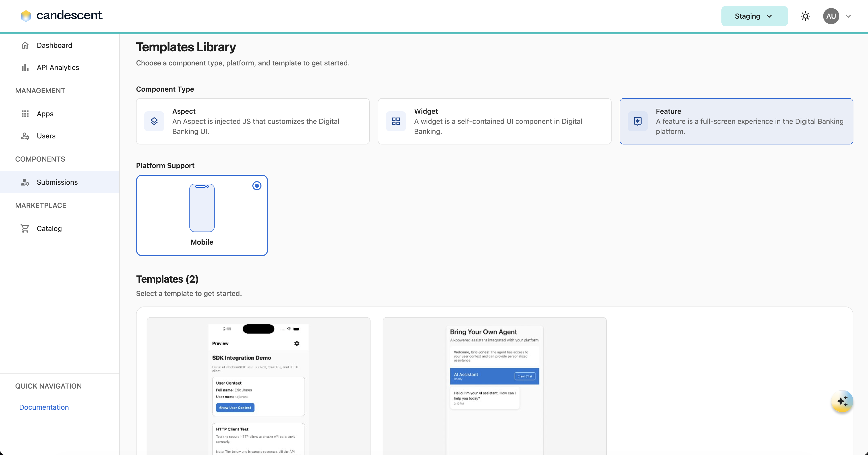
Task: Click the COMPONENTS section label
Action: (40, 159)
